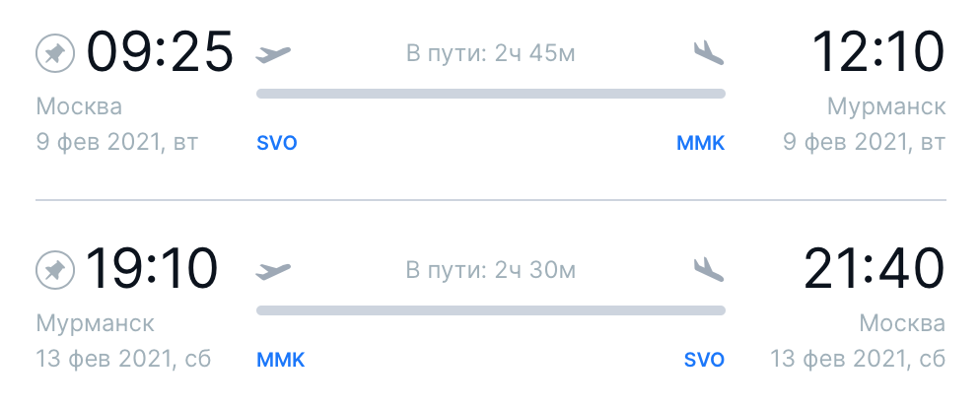Screen dimensions: 980x410
Task: Click travel time text 2ч 30м
Action: click(535, 270)
